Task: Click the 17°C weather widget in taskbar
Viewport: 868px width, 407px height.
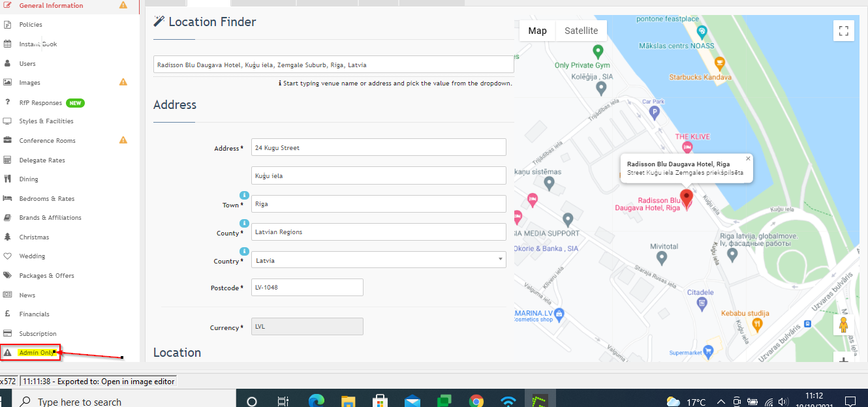Action: 687,401
